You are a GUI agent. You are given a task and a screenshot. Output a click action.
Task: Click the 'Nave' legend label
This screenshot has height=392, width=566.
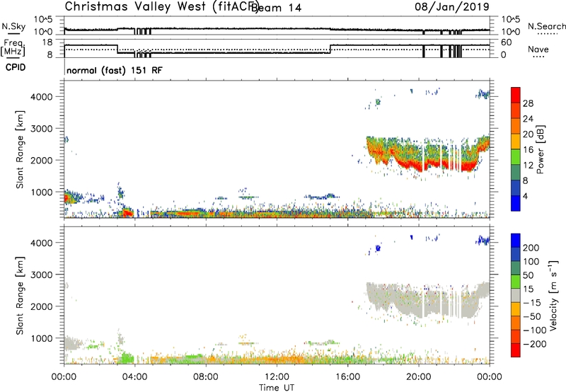point(538,50)
